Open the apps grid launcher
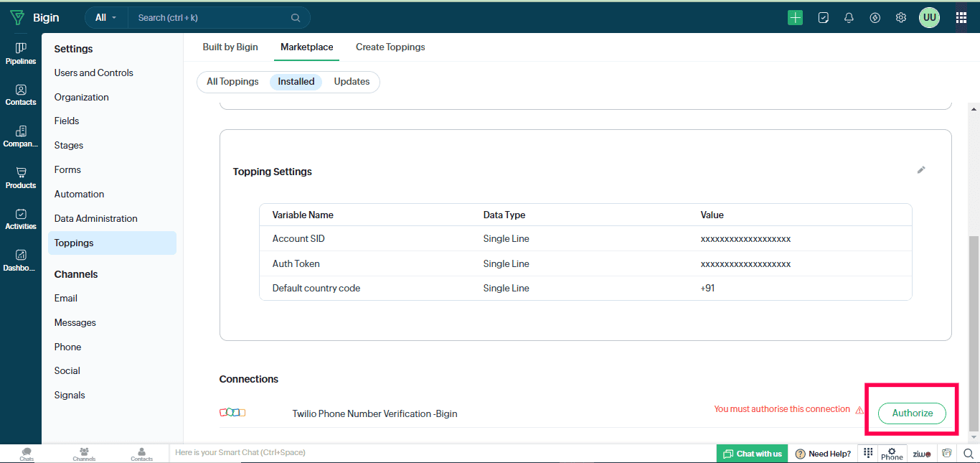The height and width of the screenshot is (463, 980). [961, 18]
